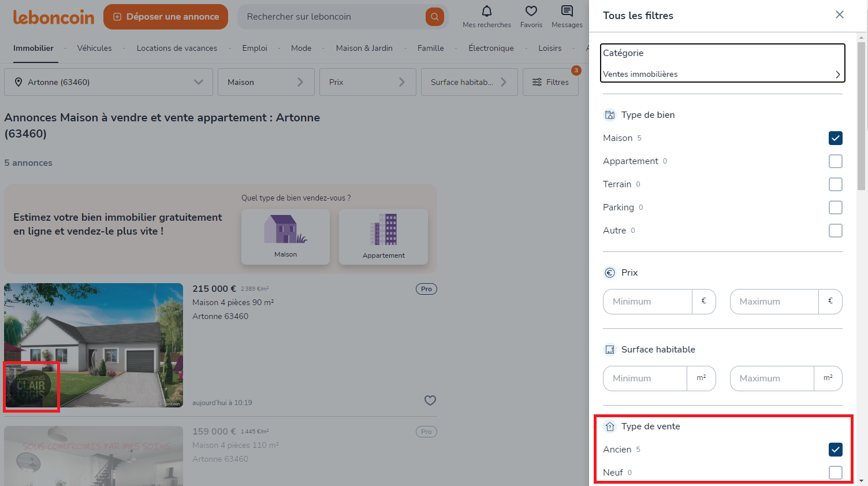This screenshot has height=486, width=868.
Task: Check the Appartement checkbox
Action: (x=836, y=161)
